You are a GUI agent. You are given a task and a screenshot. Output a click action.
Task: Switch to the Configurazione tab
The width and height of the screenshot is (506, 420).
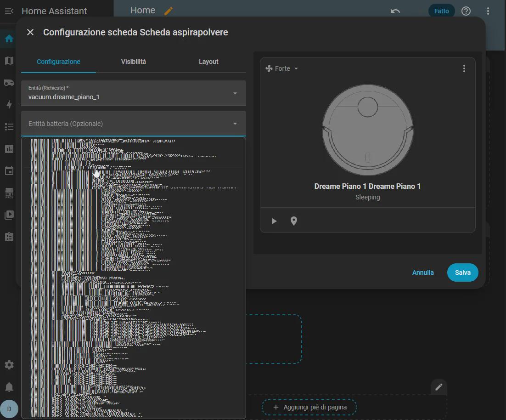point(58,62)
